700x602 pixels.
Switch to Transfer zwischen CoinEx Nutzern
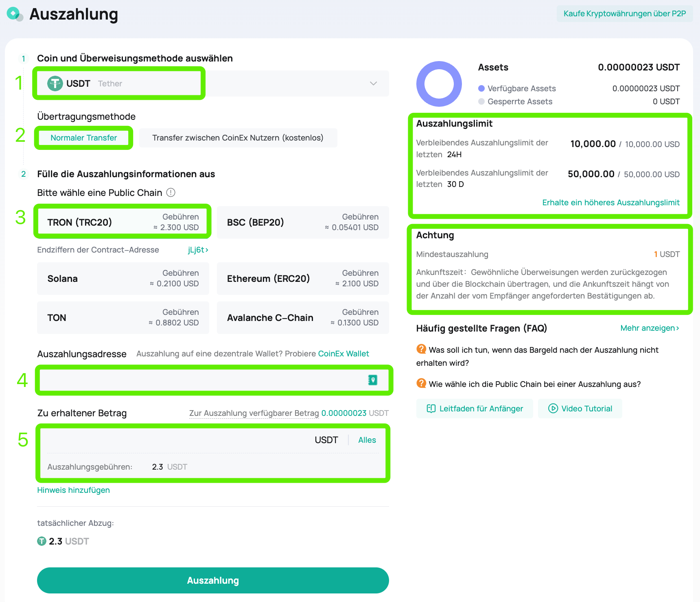238,138
